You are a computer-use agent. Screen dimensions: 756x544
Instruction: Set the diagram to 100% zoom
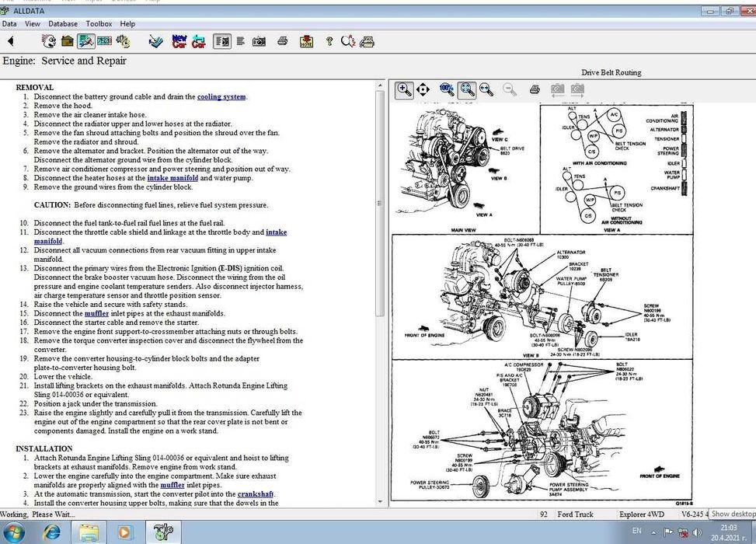pos(447,89)
